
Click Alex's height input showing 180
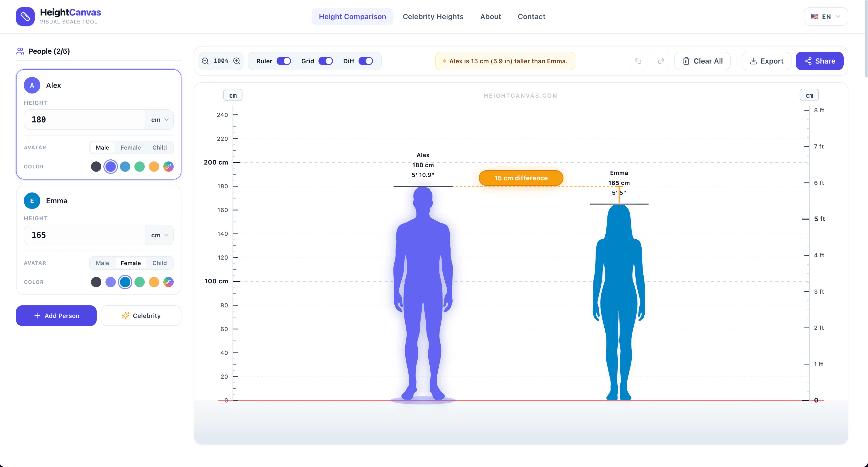[x=85, y=120]
